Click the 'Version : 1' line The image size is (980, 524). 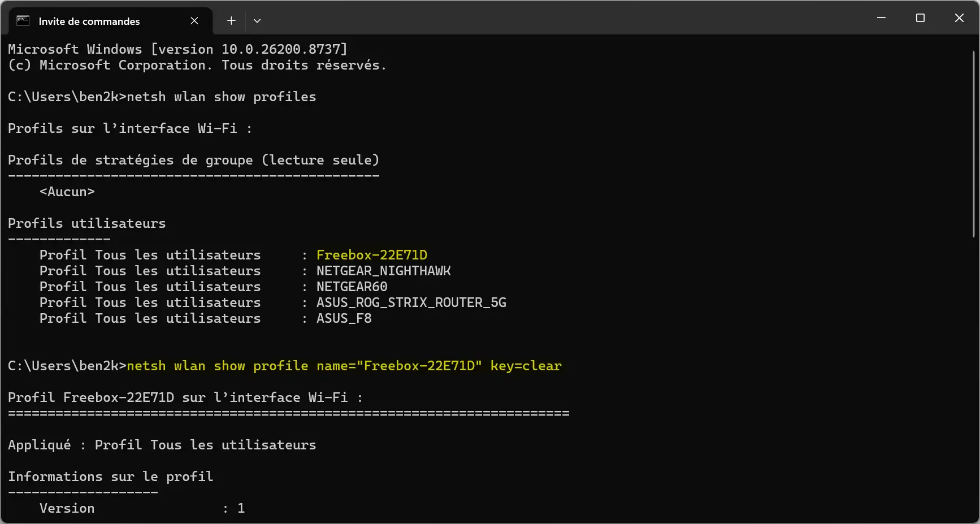(142, 508)
